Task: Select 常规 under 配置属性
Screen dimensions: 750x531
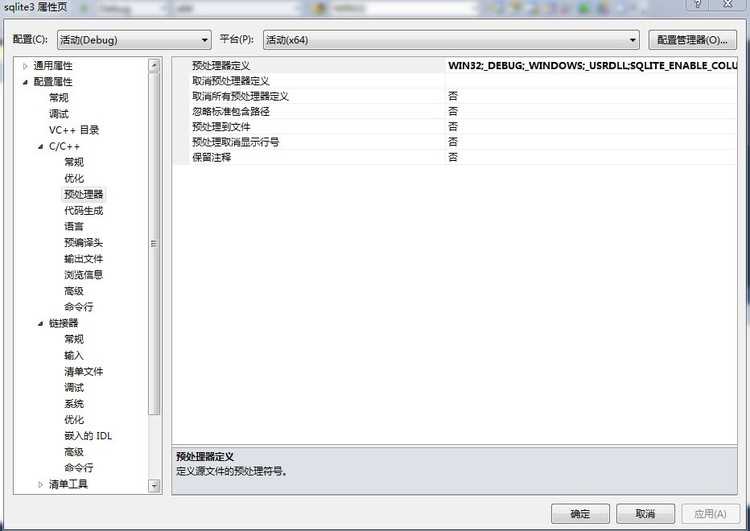Action: (59, 98)
